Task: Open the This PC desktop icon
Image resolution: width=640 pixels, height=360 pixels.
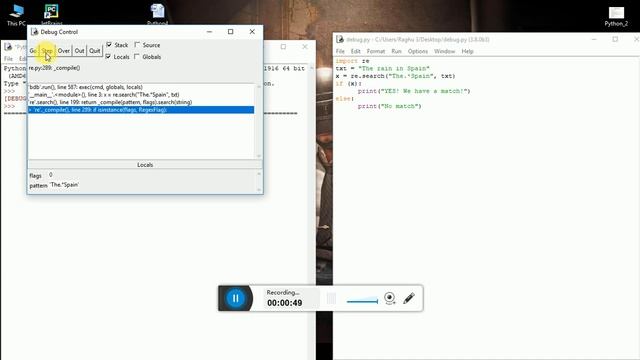Action: coord(16,15)
